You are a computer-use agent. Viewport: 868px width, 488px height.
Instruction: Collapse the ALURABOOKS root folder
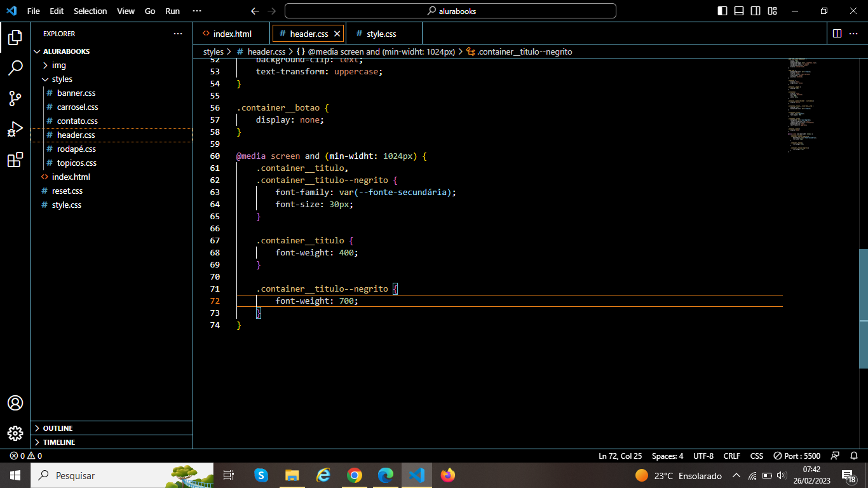tap(111, 51)
